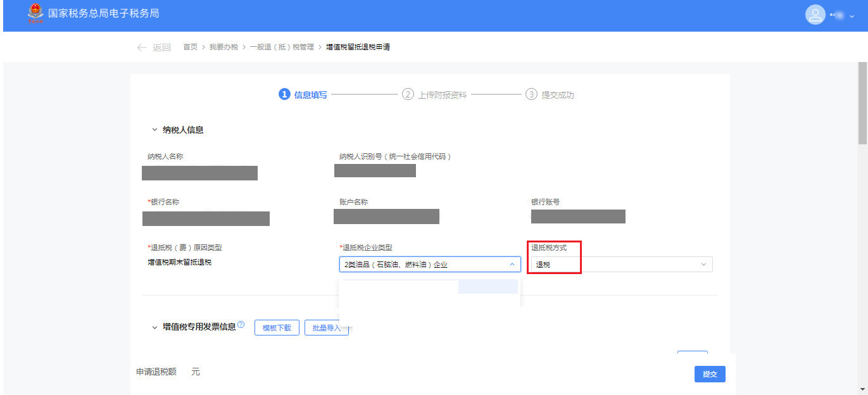
Task: Click the vertical scrollbar down arrow
Action: tap(862, 388)
